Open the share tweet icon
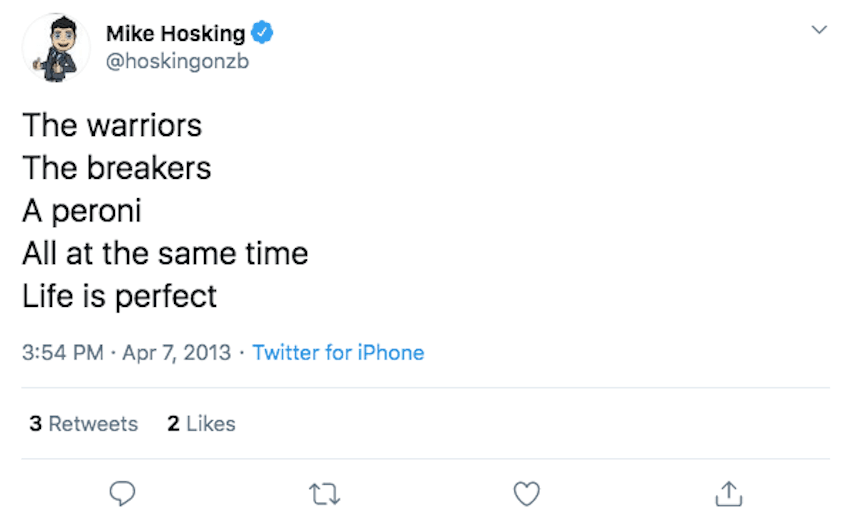The image size is (850, 525). tap(729, 492)
